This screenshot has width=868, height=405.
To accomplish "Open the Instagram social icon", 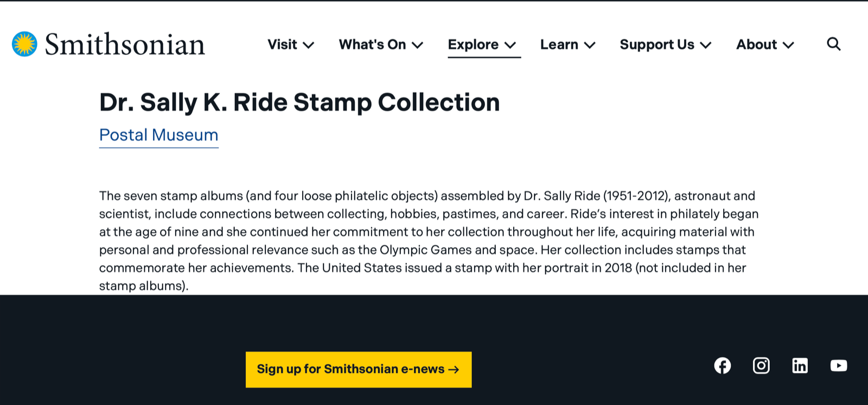I will (x=761, y=365).
